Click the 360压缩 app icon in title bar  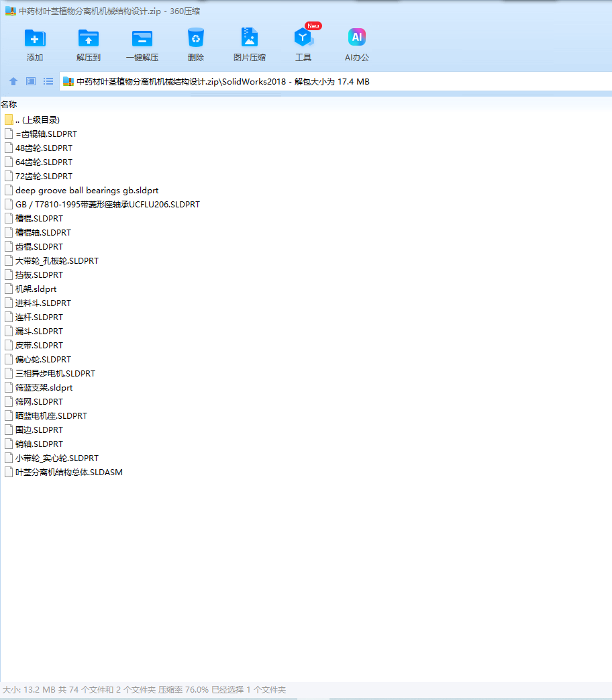[10, 11]
